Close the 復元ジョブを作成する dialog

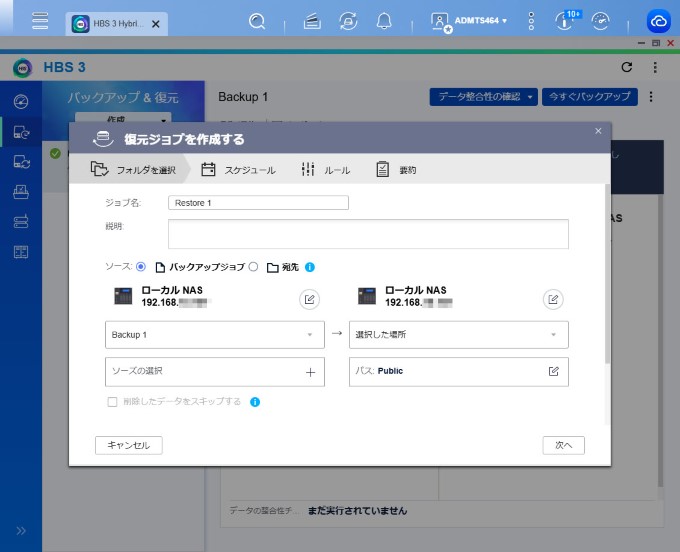tap(598, 131)
